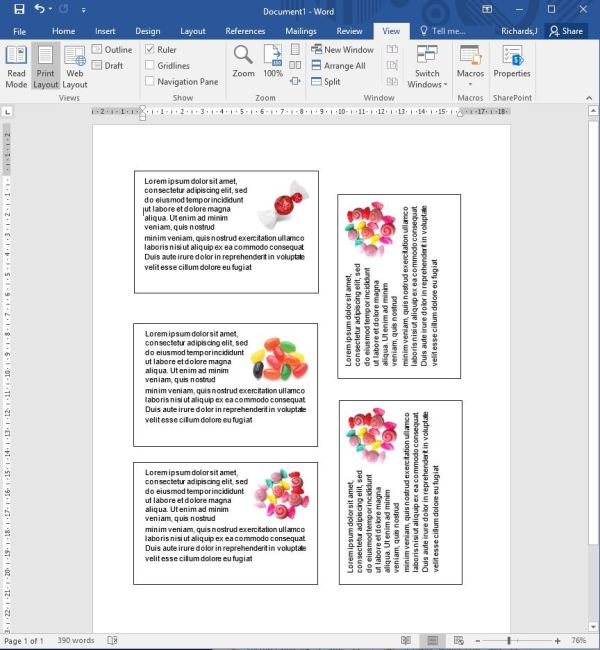Enable the Navigation Pane checkbox
The height and width of the screenshot is (650, 600).
point(150,82)
